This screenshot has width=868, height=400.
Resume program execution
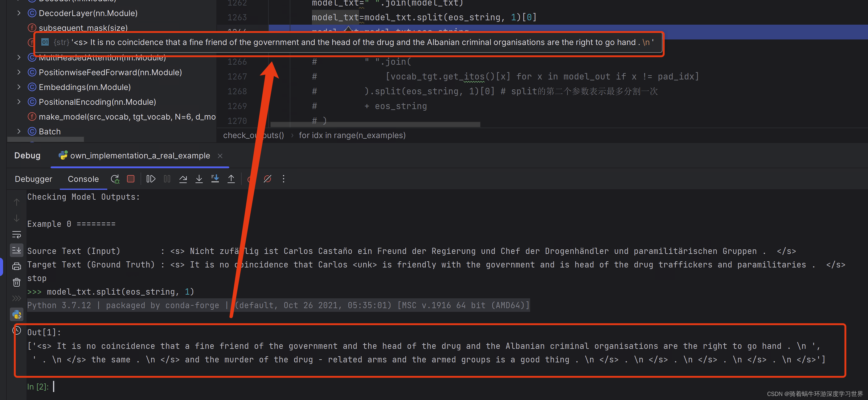coord(151,179)
